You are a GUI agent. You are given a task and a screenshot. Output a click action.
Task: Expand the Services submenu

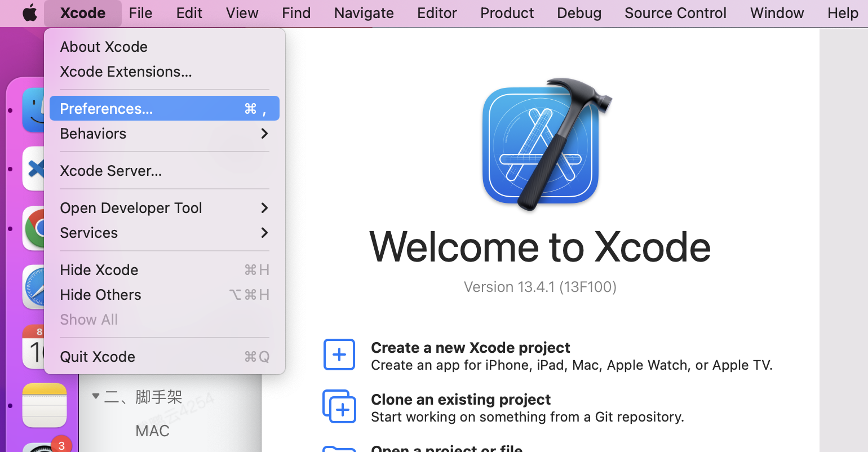[x=165, y=233]
